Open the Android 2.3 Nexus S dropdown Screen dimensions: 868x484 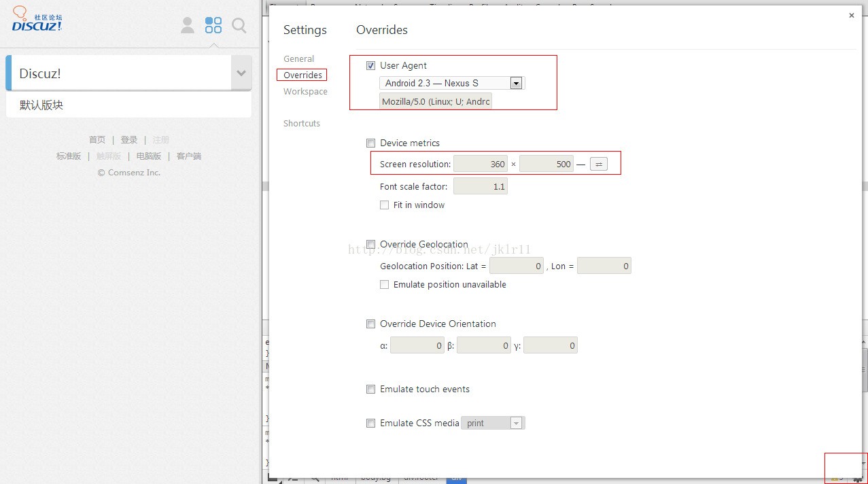(452, 83)
